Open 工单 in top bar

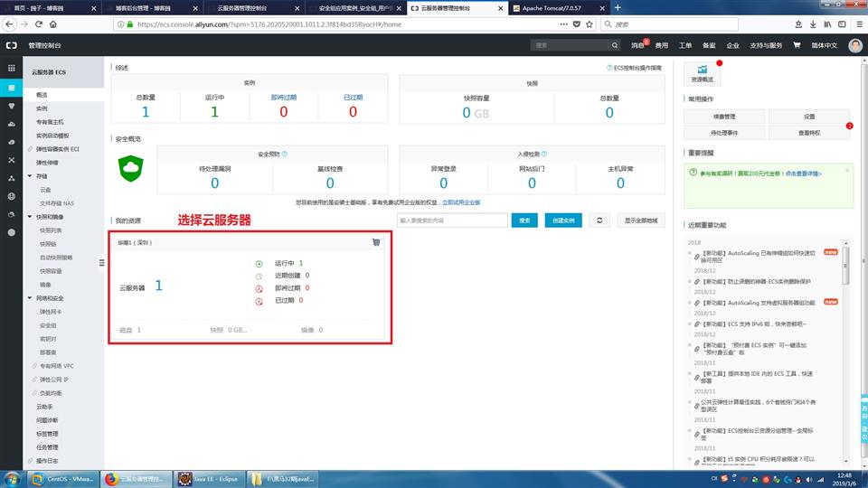[685, 45]
